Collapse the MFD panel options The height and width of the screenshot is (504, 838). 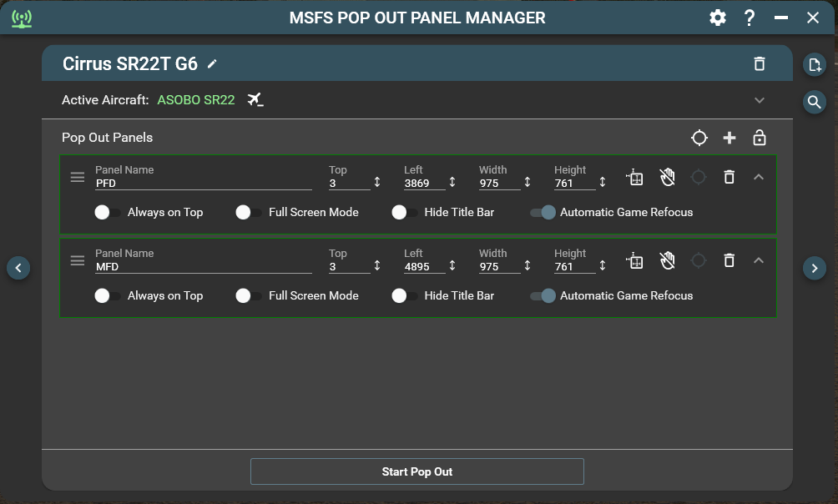point(759,260)
